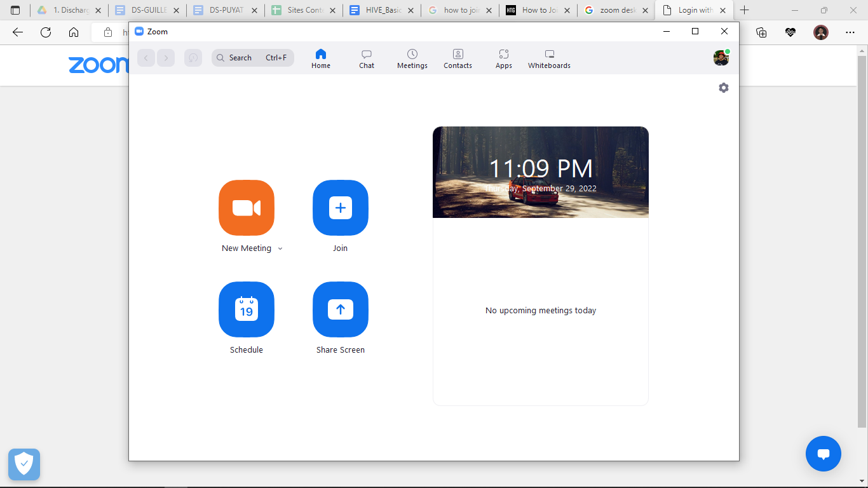Screen dimensions: 868x488
Task: Switch to the 'DS-GUILLE' browser tab
Action: pos(147,10)
